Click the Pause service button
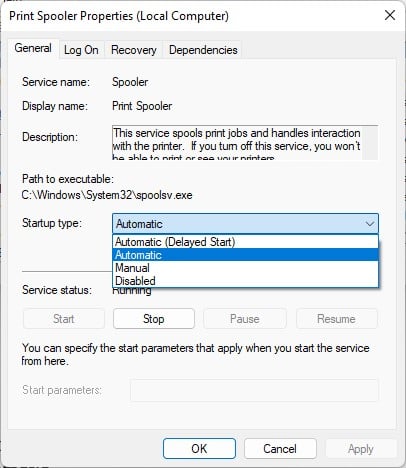Screen dimensions: 406x468 pos(245,319)
